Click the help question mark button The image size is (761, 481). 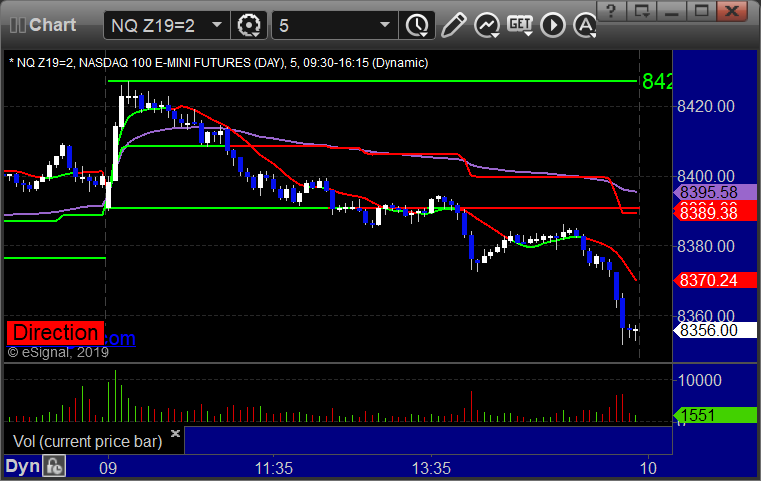(611, 11)
